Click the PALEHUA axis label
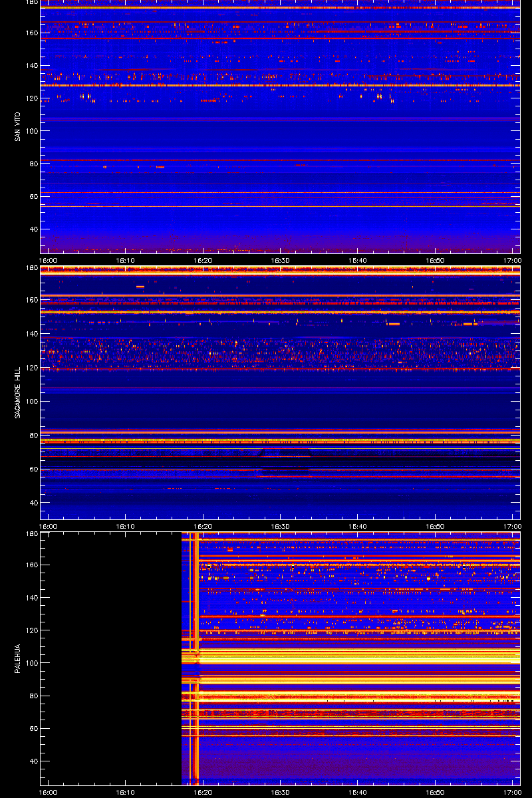The width and height of the screenshot is (532, 798). (18, 658)
